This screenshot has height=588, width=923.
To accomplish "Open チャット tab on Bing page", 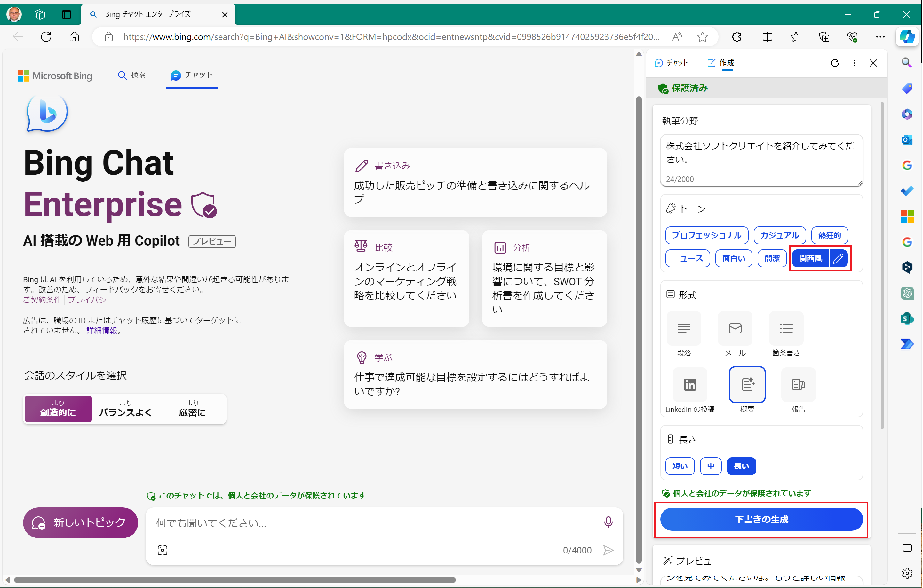I will coord(192,75).
